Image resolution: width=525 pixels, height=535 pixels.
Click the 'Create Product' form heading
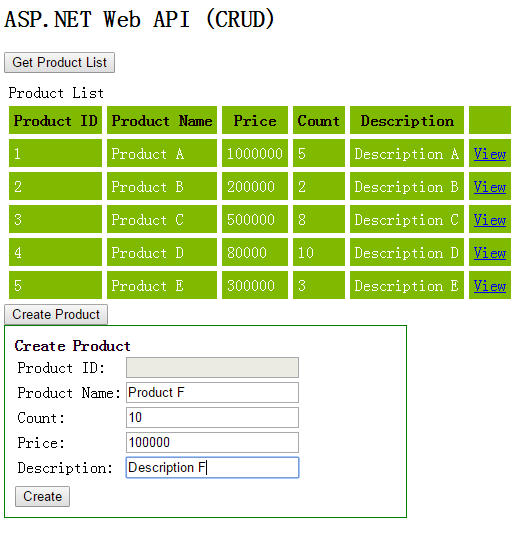[x=72, y=346]
